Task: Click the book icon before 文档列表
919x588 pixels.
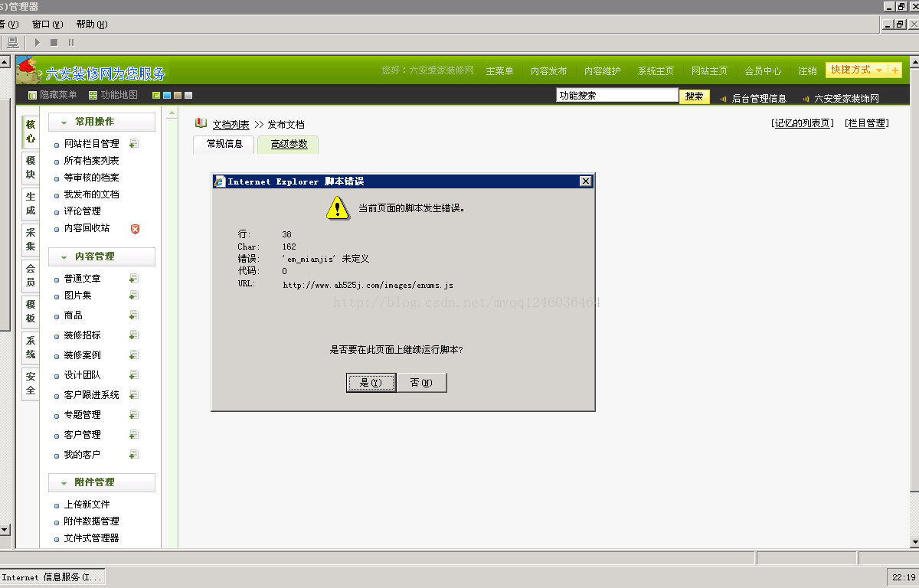Action: (x=201, y=123)
